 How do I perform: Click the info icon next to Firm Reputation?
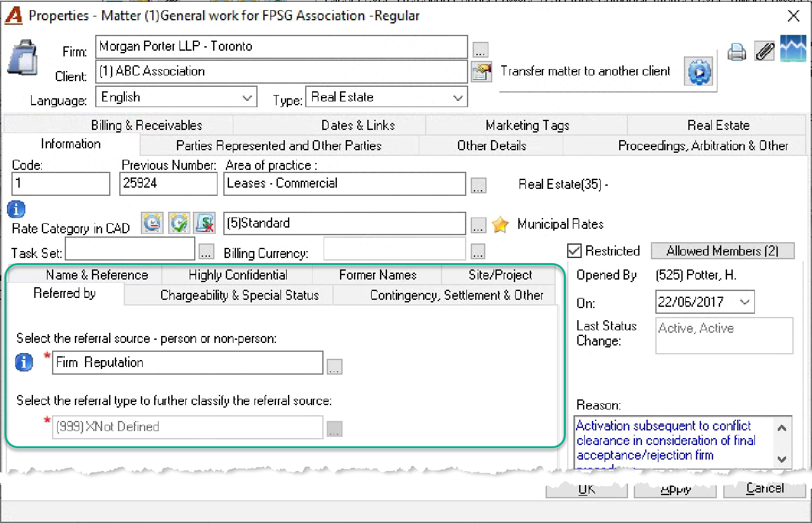[24, 363]
